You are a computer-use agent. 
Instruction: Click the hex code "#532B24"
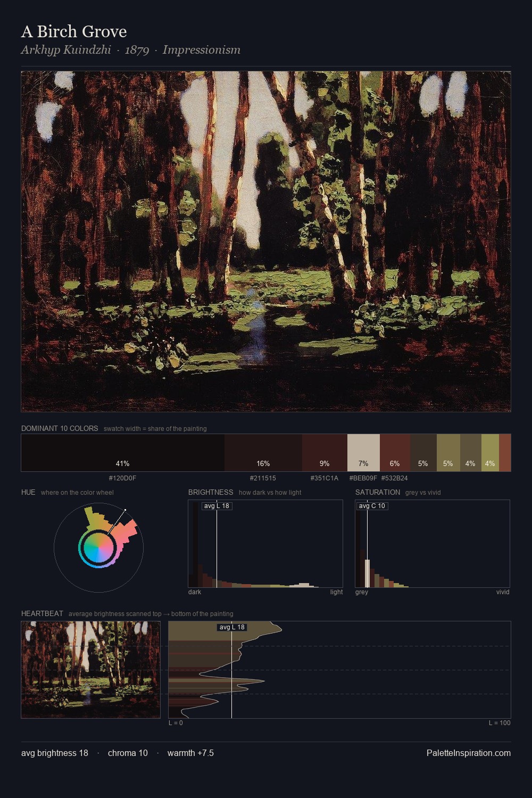[395, 478]
